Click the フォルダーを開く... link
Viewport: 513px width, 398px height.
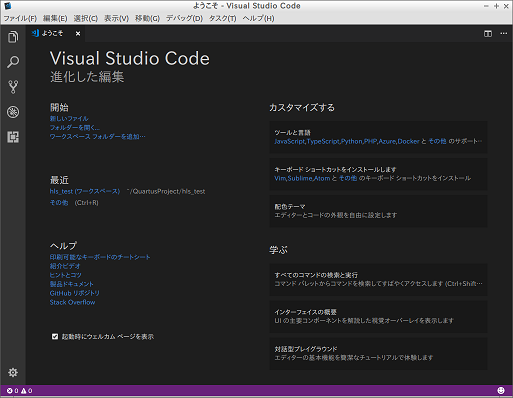pos(75,127)
